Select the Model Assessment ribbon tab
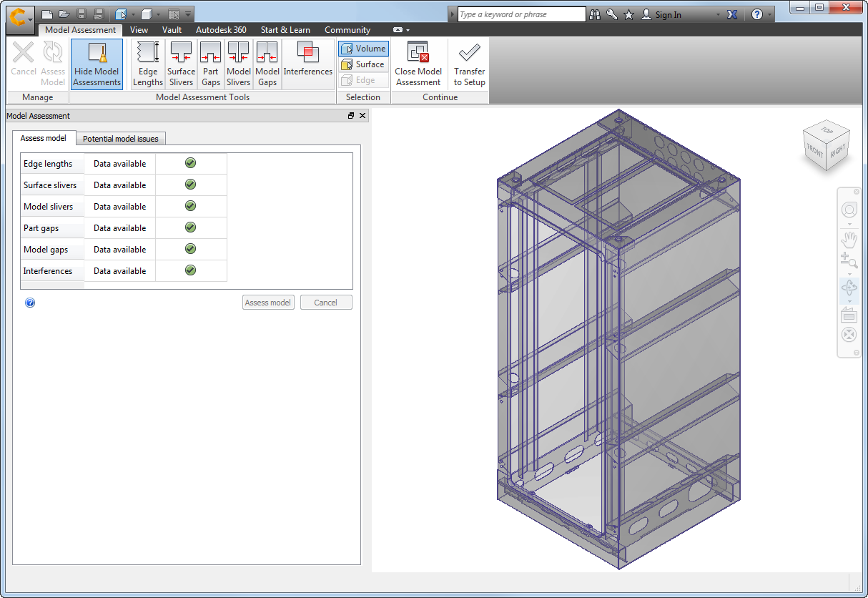This screenshot has height=598, width=868. [80, 30]
